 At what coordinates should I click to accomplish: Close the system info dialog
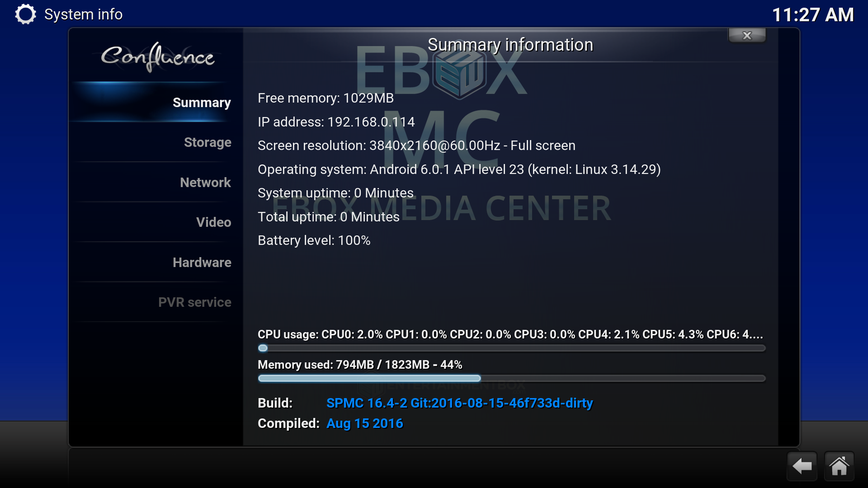pyautogui.click(x=747, y=35)
